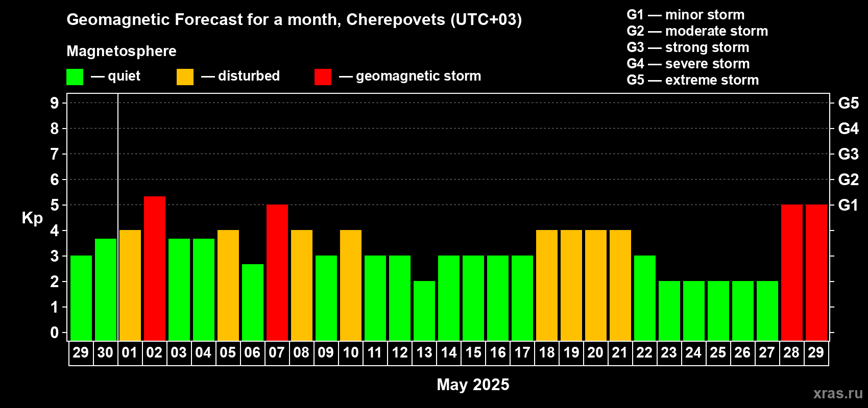Viewport: 868px width, 408px height.
Task: Click the green bar for day 17
Action: [x=522, y=298]
